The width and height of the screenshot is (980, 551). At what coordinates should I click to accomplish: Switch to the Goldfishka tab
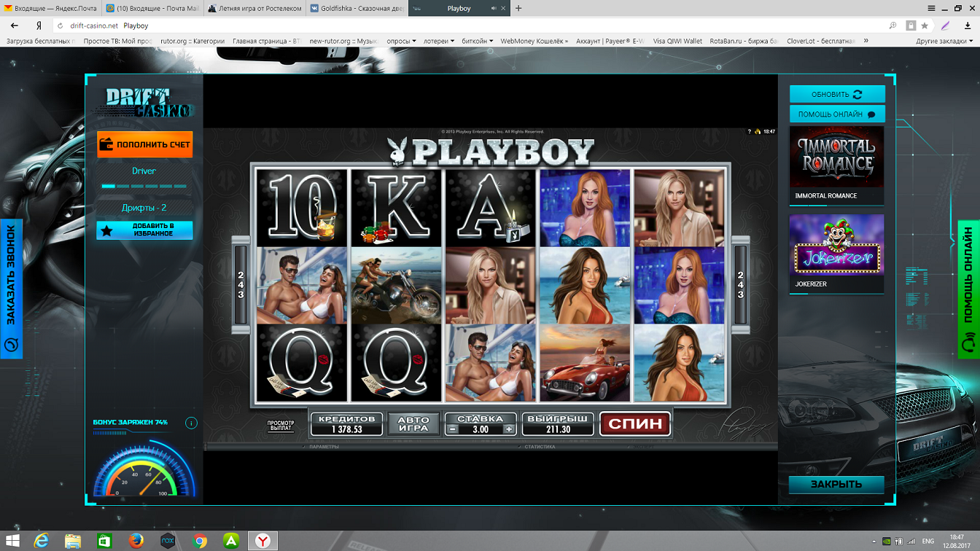[357, 9]
